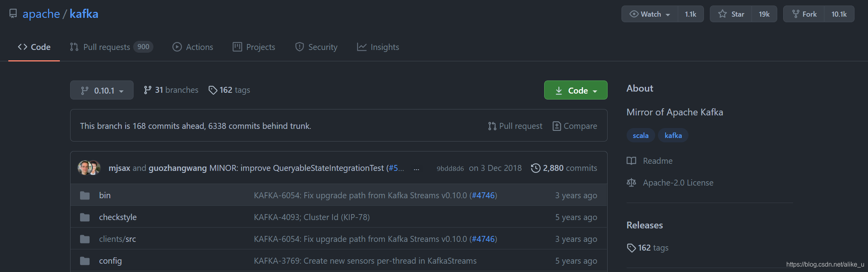This screenshot has height=272, width=868.
Task: Click the '3 years ago' timestamp in bin row
Action: pyautogui.click(x=576, y=195)
